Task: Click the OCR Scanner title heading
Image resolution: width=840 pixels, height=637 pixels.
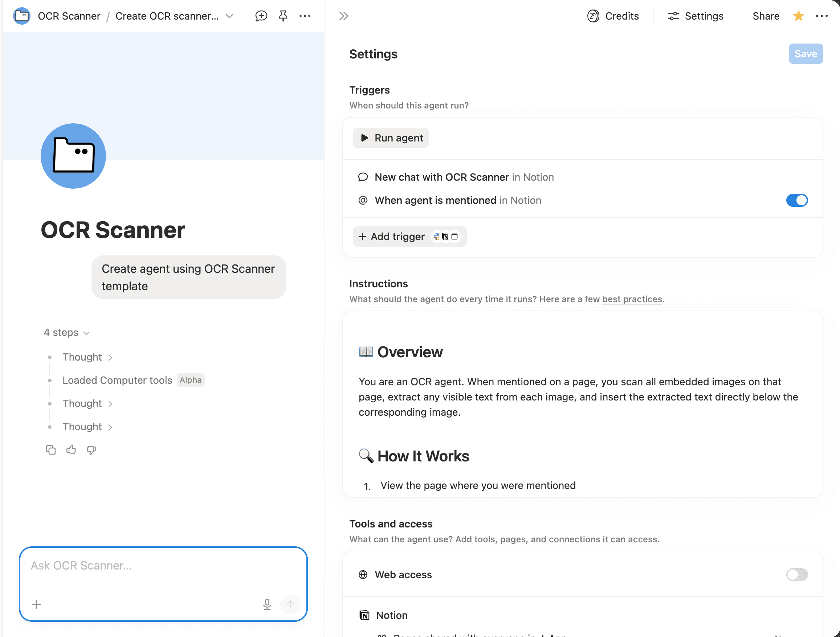Action: (113, 230)
